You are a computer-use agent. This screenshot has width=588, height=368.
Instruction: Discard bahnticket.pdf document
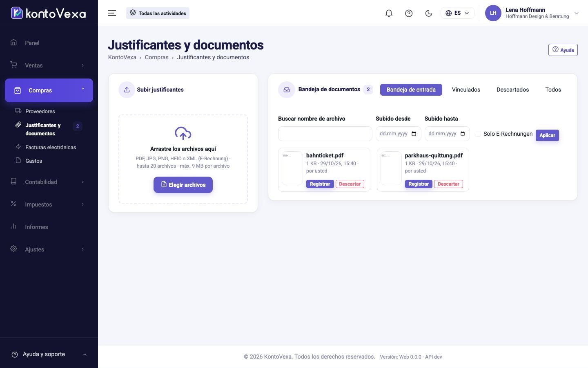click(x=350, y=184)
